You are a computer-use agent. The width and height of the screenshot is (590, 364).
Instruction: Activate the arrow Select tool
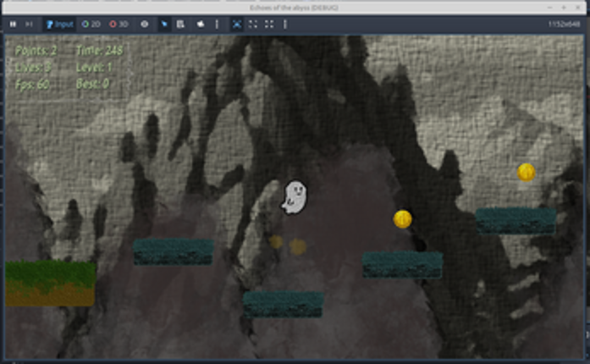(x=164, y=25)
